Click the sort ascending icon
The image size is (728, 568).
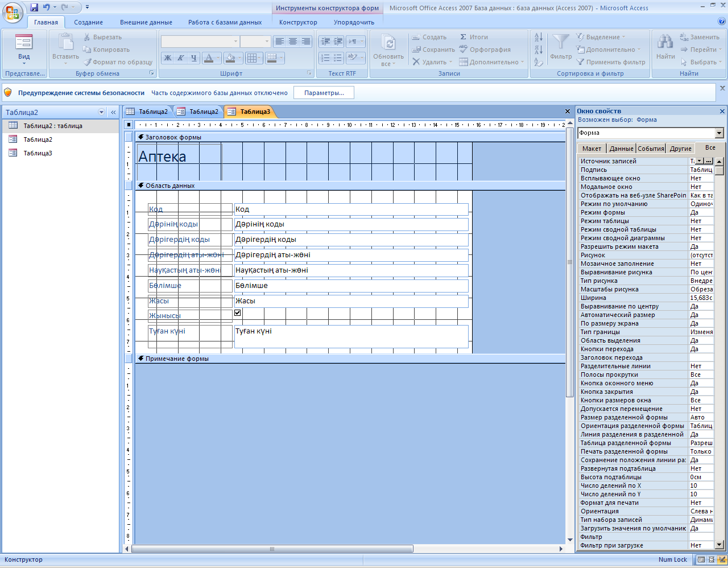click(x=539, y=38)
